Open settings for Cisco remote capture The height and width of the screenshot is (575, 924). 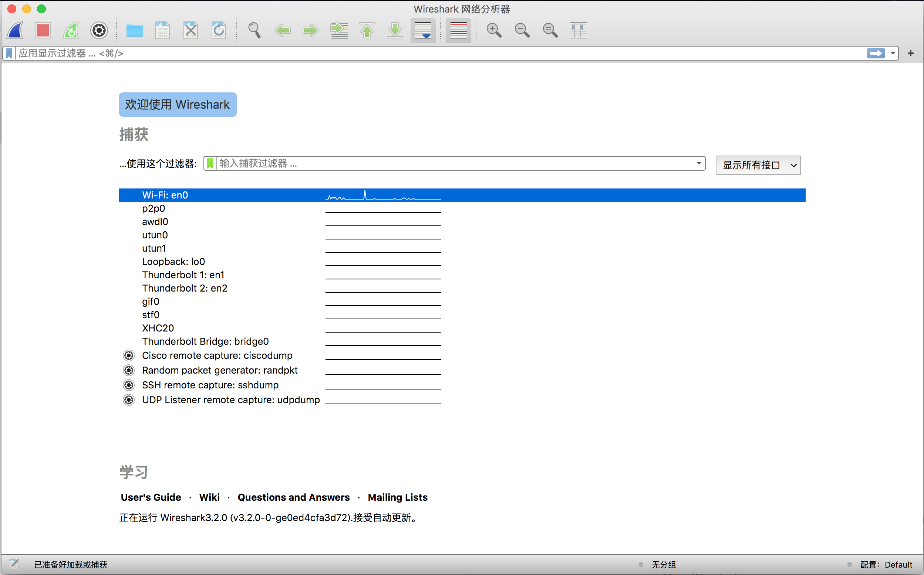129,355
